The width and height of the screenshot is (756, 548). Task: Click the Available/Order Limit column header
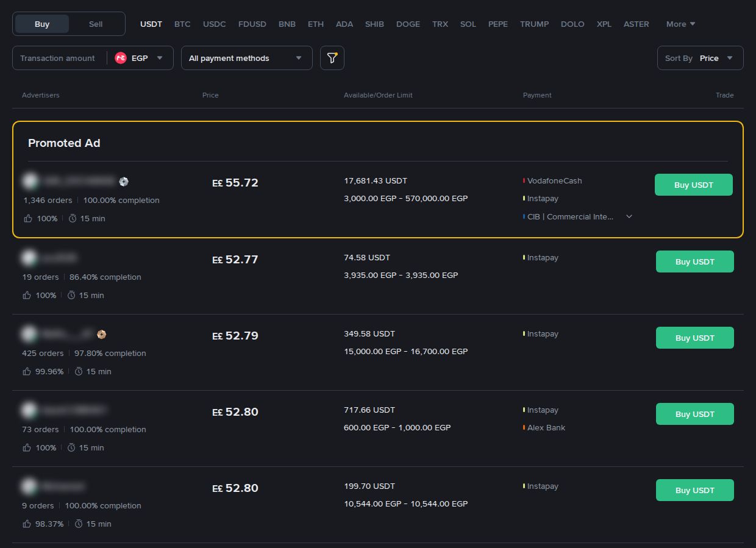pyautogui.click(x=378, y=95)
